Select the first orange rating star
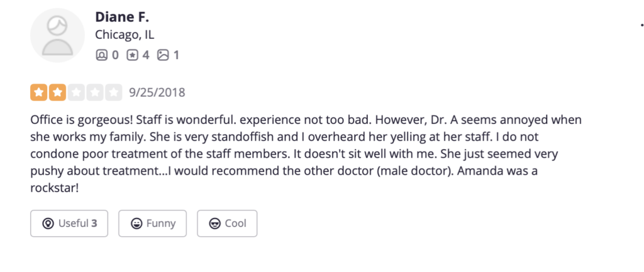Image resolution: width=644 pixels, height=272 pixels. (38, 92)
